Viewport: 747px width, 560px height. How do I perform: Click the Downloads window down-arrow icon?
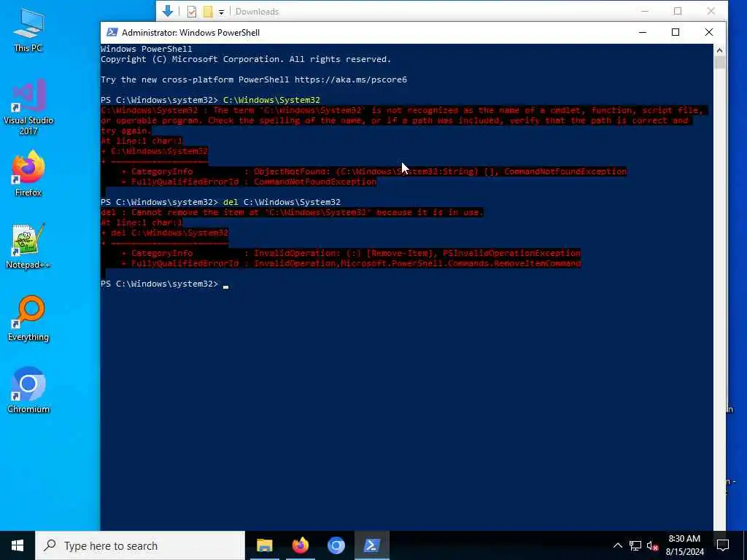168,11
